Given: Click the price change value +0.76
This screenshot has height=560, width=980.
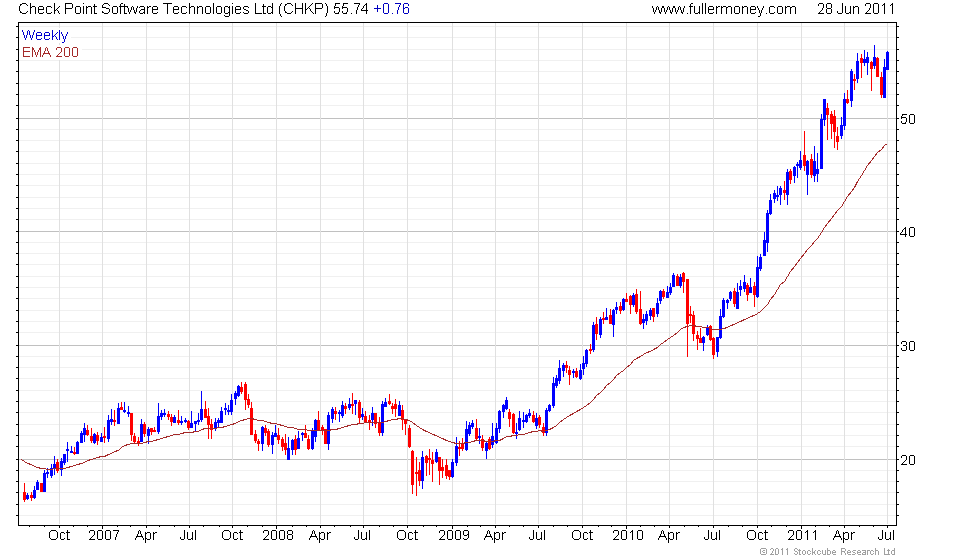Looking at the screenshot, I should [x=391, y=9].
